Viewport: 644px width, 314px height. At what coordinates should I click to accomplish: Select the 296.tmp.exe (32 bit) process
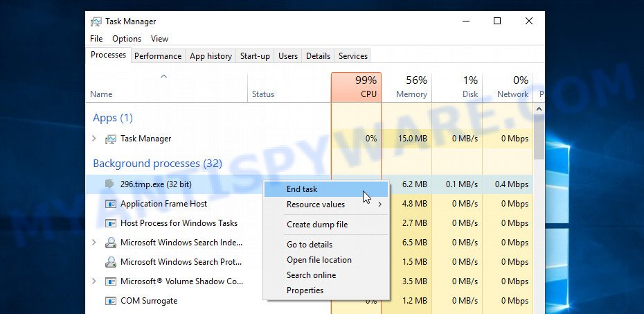[156, 184]
